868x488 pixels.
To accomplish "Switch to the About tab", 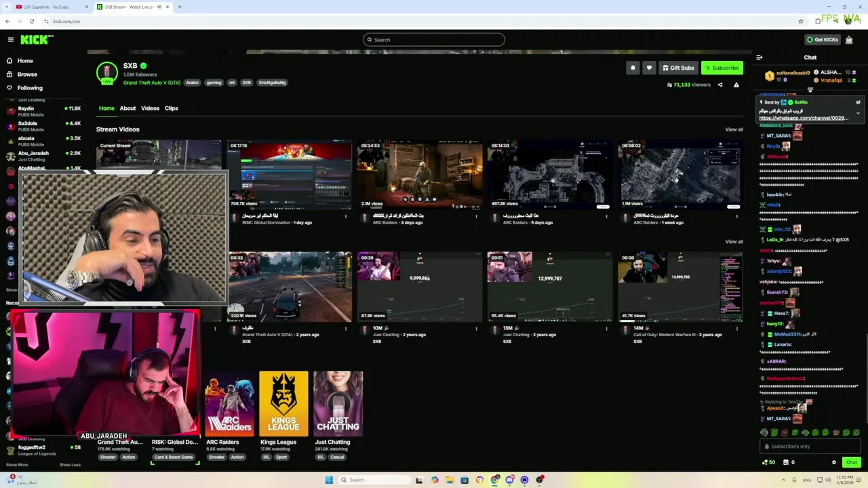I will pos(127,108).
